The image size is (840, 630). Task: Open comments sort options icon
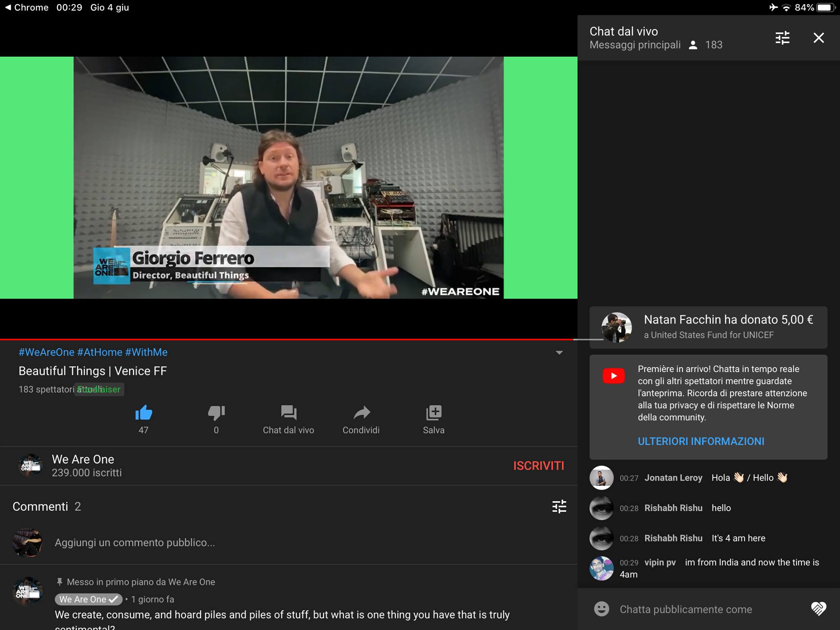pyautogui.click(x=559, y=507)
